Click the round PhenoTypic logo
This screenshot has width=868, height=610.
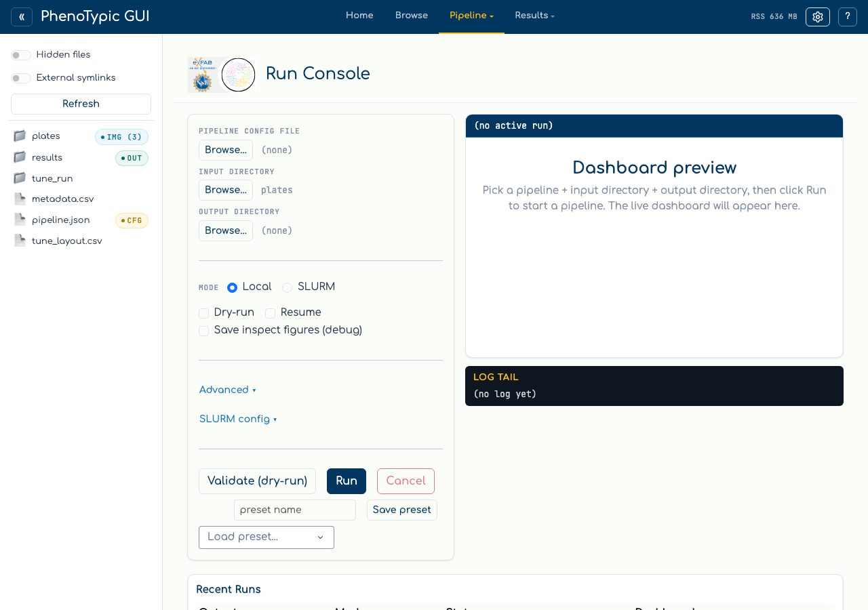[x=239, y=75]
